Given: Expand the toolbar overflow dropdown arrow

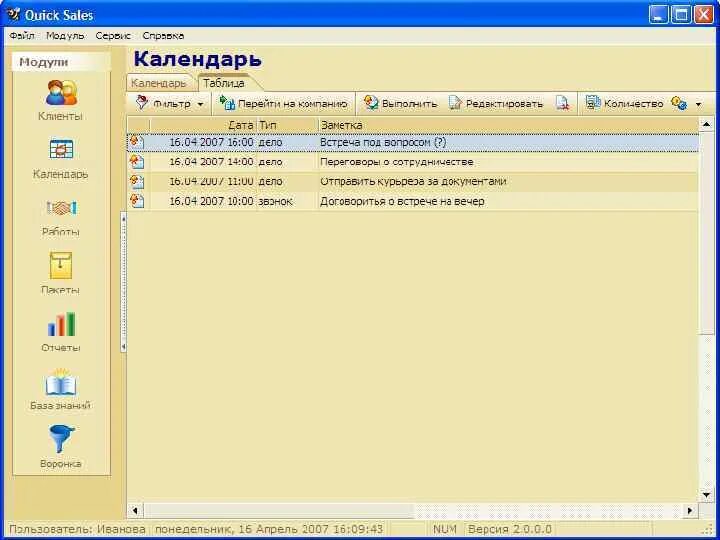Looking at the screenshot, I should point(698,104).
